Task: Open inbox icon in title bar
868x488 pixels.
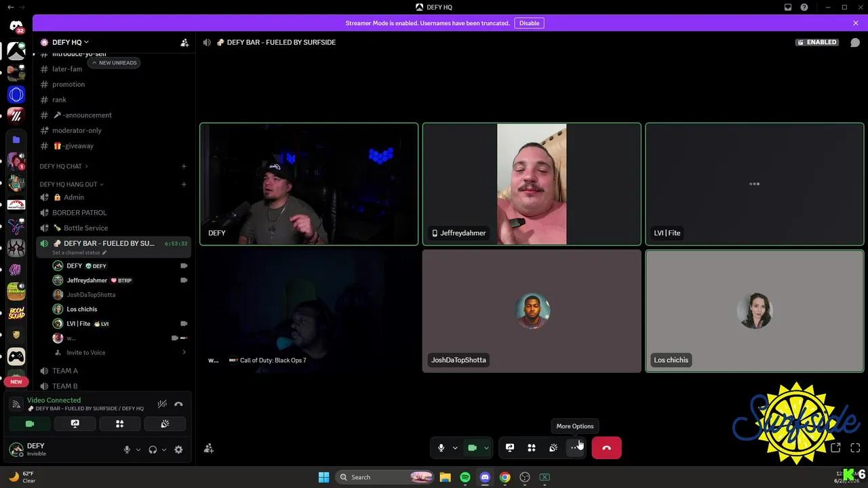Action: [x=788, y=7]
